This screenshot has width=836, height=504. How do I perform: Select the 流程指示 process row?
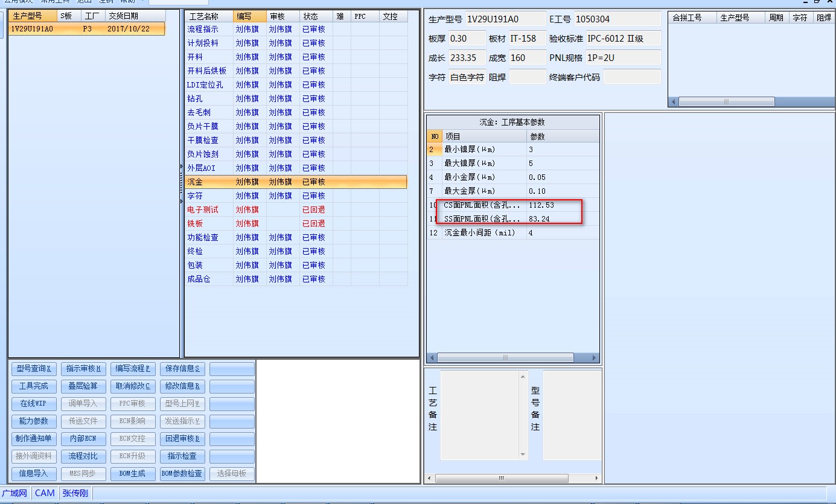click(x=296, y=30)
